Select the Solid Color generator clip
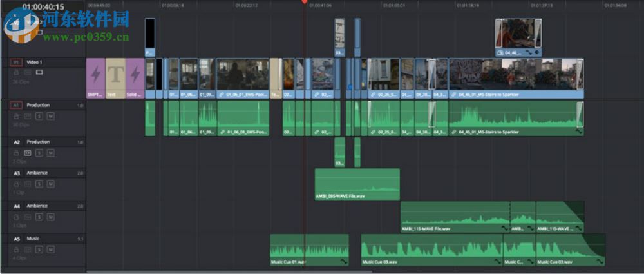644x274 pixels. (x=135, y=78)
